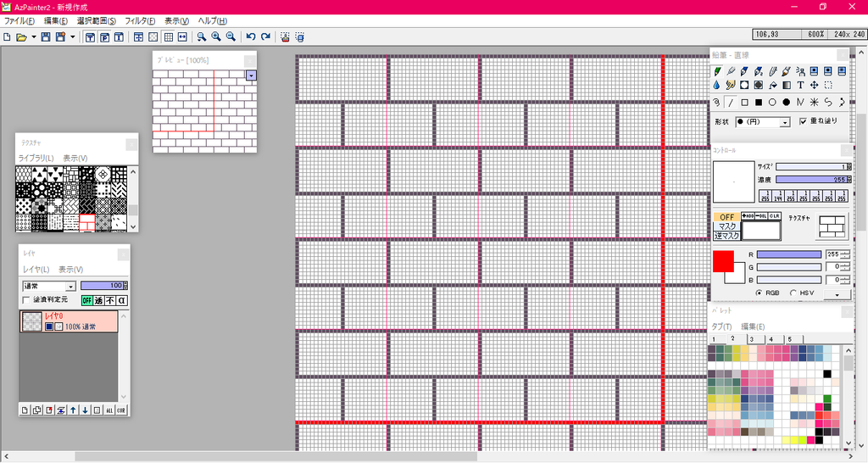Move layer up with up arrow icon

[x=73, y=410]
